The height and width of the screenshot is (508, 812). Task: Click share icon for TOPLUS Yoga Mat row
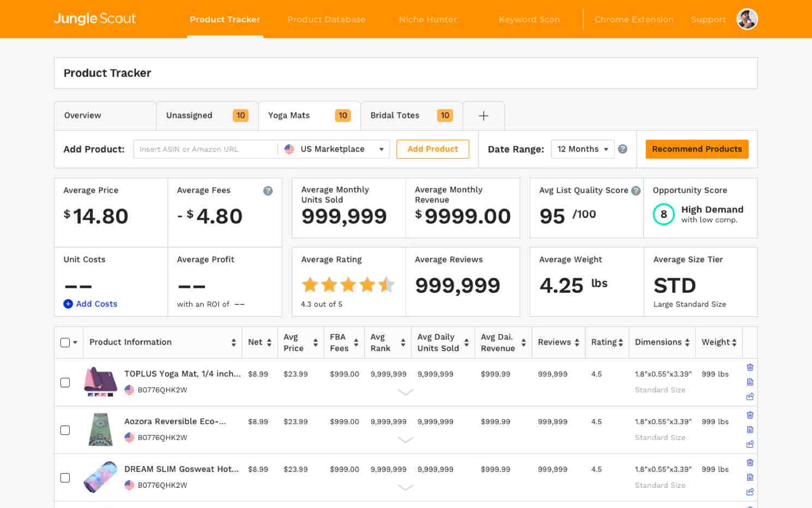[750, 396]
